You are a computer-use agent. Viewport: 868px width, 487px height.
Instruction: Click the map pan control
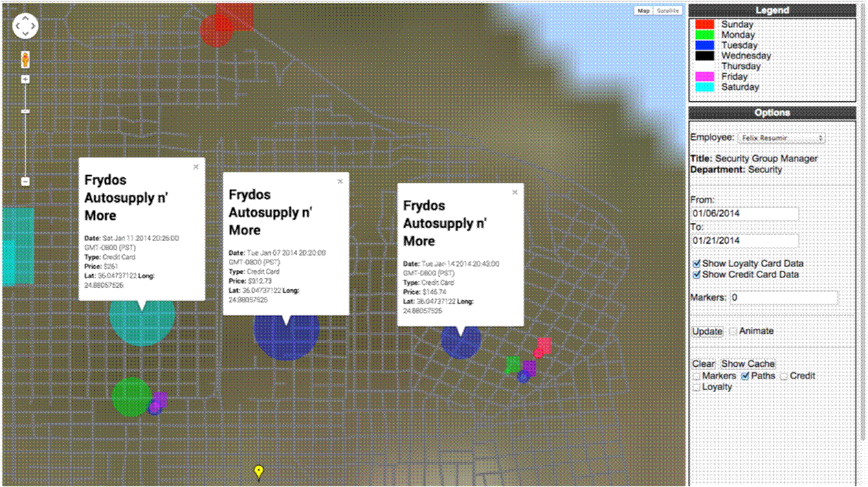25,26
